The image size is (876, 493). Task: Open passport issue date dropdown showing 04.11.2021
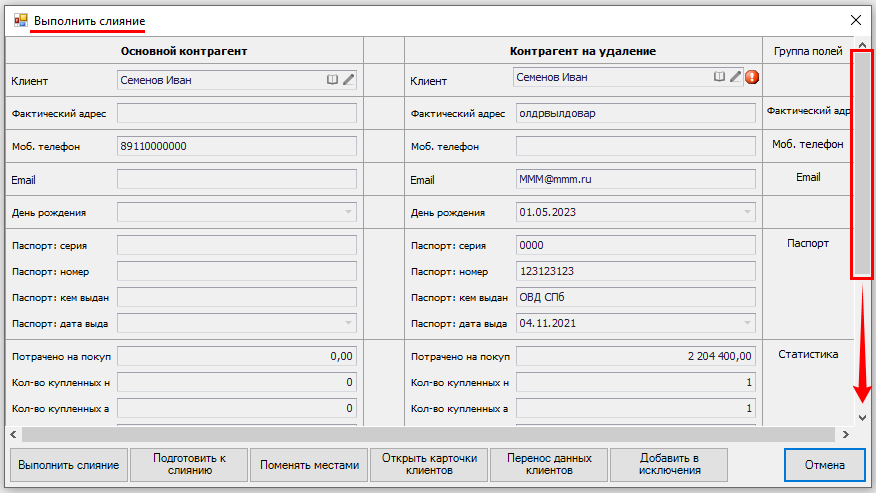click(747, 323)
